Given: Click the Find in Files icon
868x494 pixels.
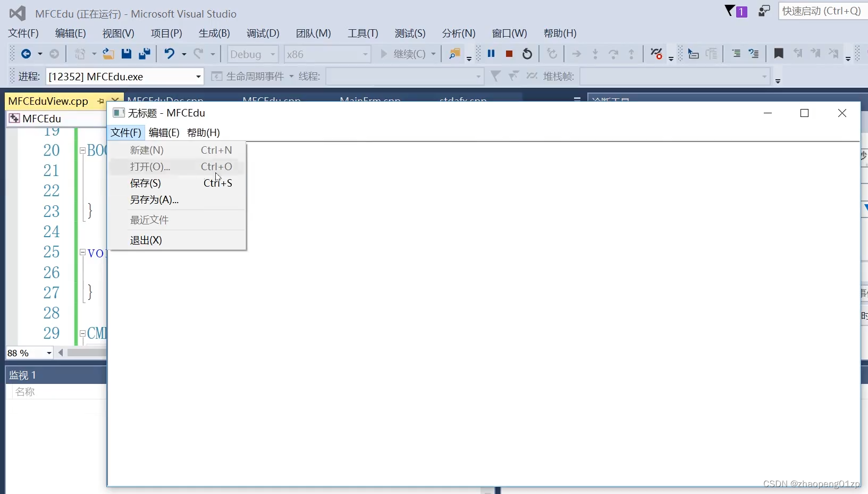Looking at the screenshot, I should tap(454, 54).
